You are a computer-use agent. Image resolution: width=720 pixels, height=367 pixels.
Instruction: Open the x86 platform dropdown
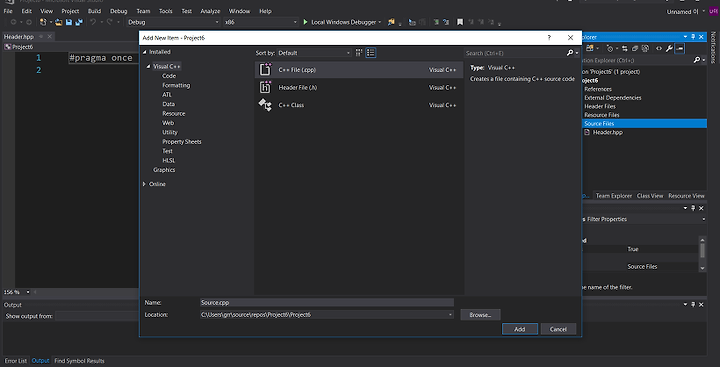pos(261,22)
